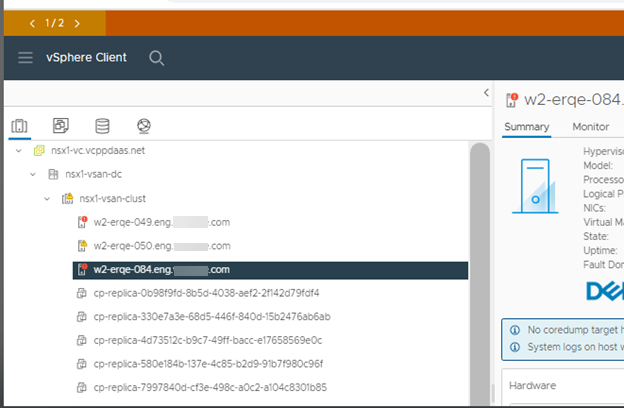
Task: Select VM cp-replica-4d73512c-b9c7-49ff-bacc-e17658569e0c
Action: tap(208, 340)
